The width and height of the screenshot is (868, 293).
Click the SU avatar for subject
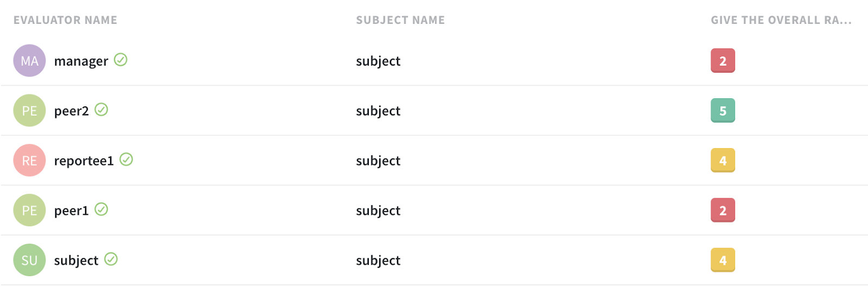29,260
